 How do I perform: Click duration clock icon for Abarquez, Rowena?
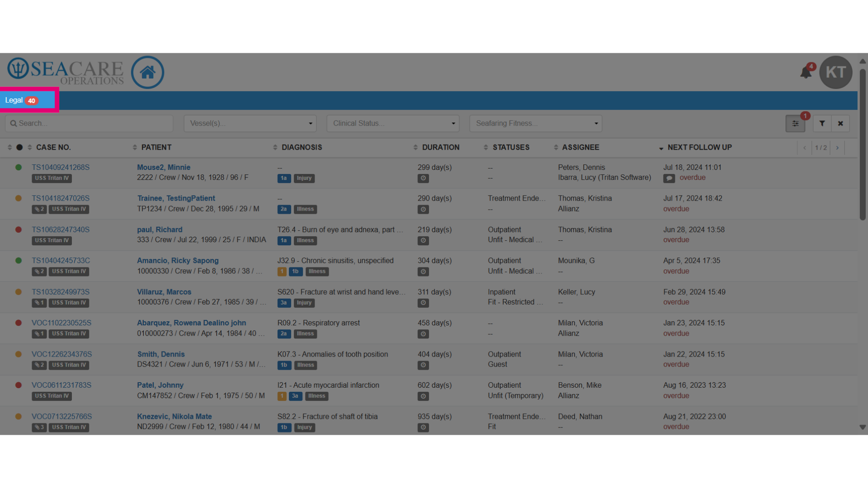[423, 334]
